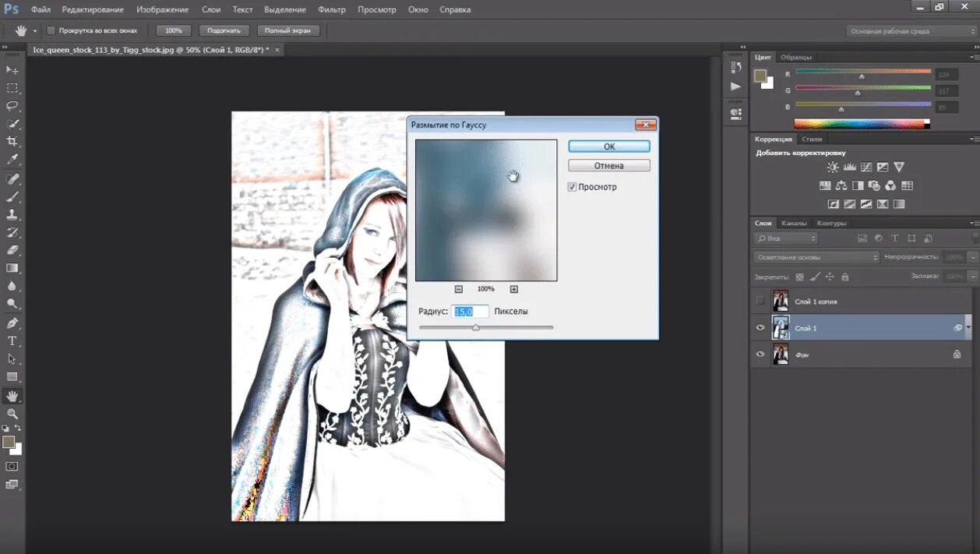Open the Файл menu
This screenshot has width=980, height=554.
pos(41,9)
